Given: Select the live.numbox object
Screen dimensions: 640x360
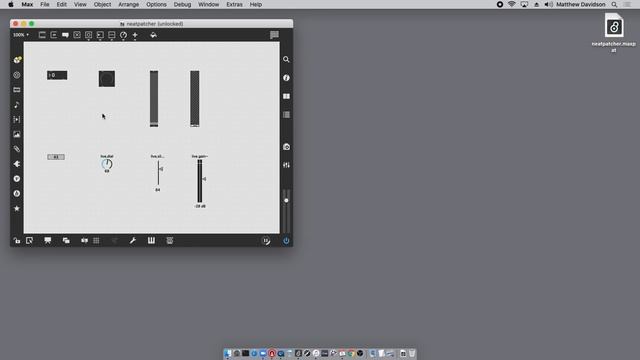Looking at the screenshot, I should [56, 157].
